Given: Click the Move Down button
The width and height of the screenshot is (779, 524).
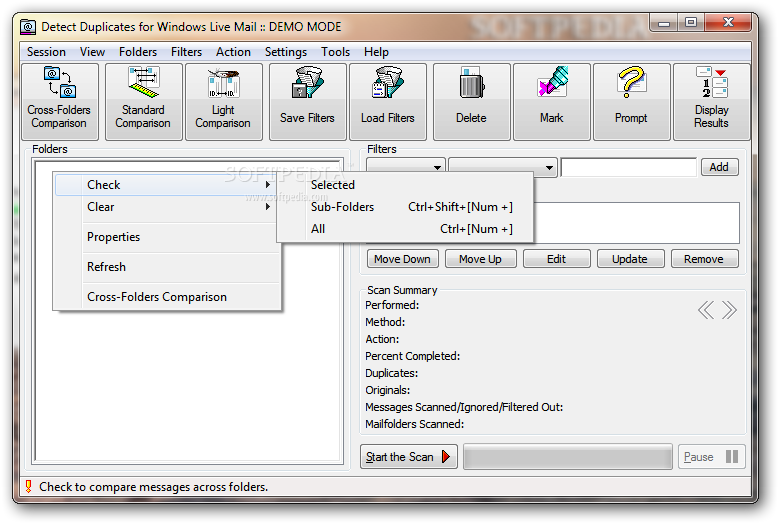Looking at the screenshot, I should click(x=402, y=259).
